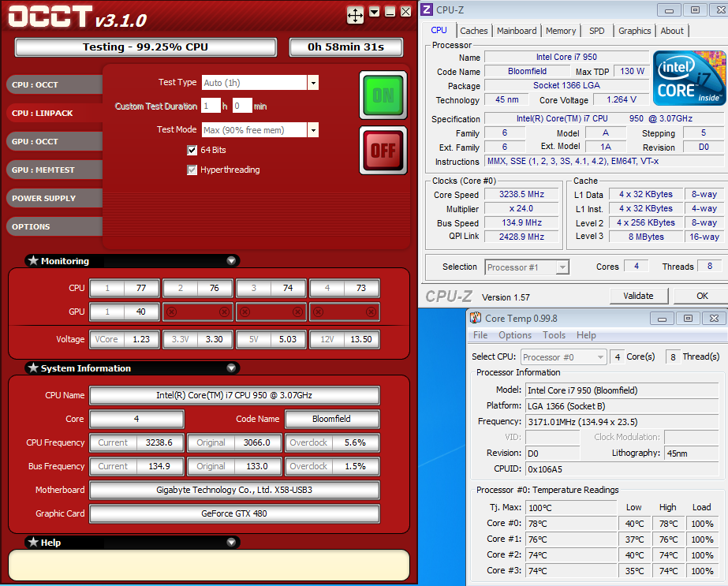Viewport: 728px width, 586px height.
Task: Click the Custom Test Duration minutes field
Action: [x=242, y=106]
